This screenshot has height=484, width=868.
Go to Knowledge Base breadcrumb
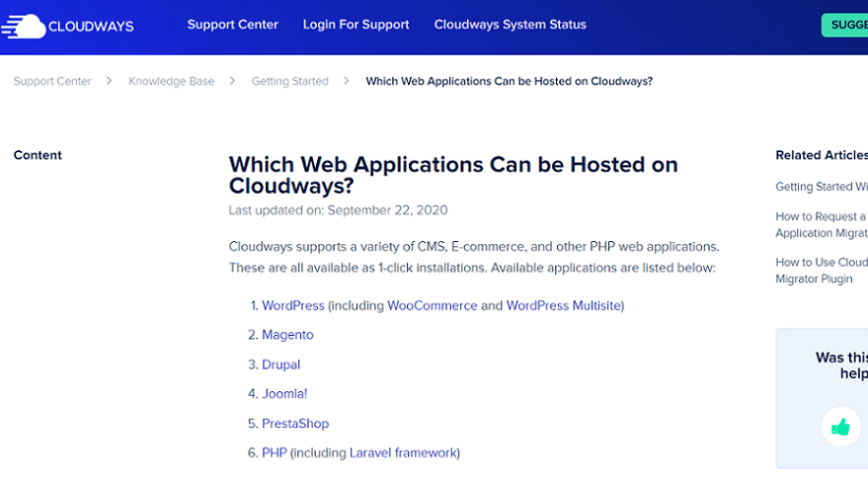pos(171,81)
